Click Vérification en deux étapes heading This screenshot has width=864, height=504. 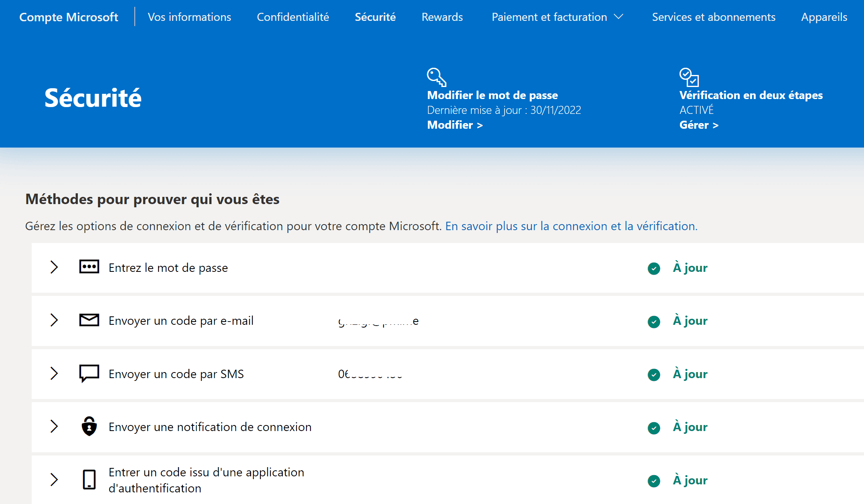[751, 95]
